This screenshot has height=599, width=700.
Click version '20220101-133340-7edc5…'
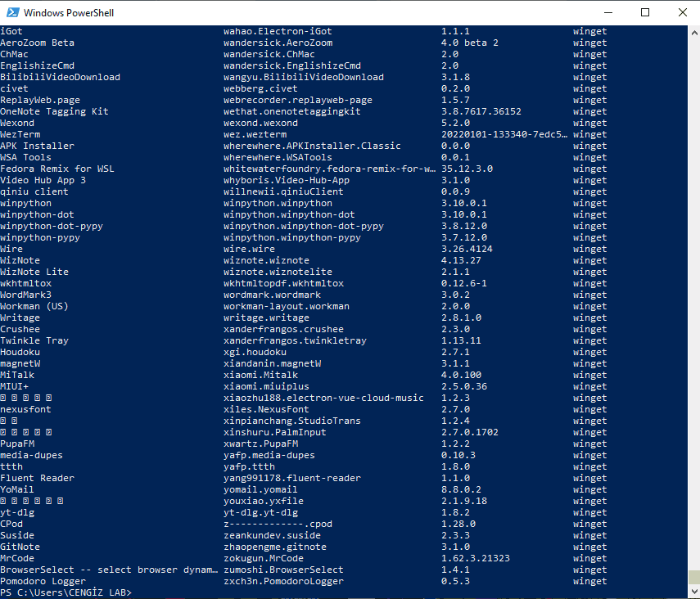tap(504, 134)
